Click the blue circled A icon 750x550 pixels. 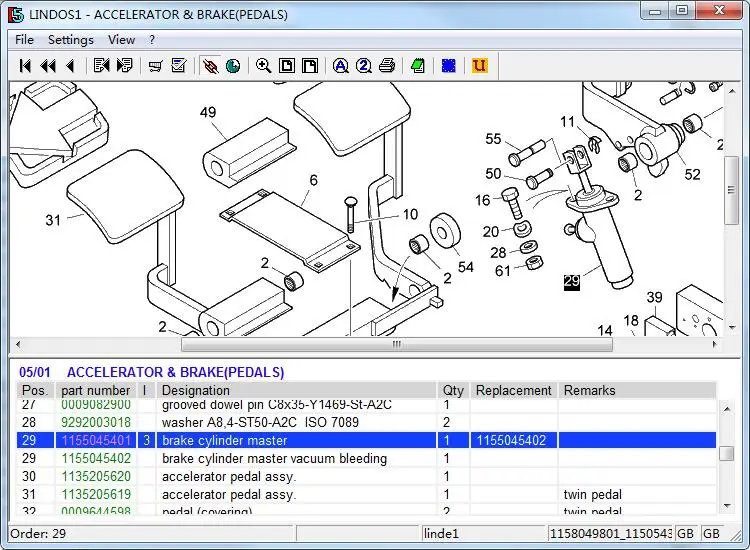[340, 66]
